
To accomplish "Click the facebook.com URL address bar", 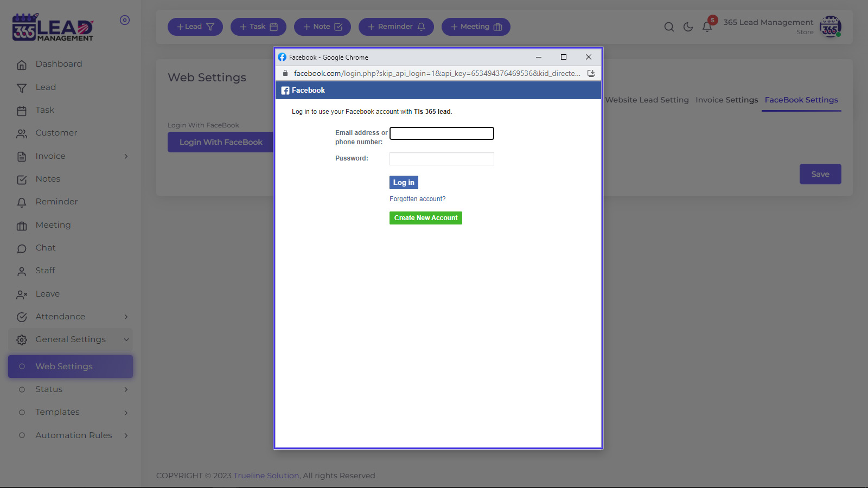I will click(437, 73).
